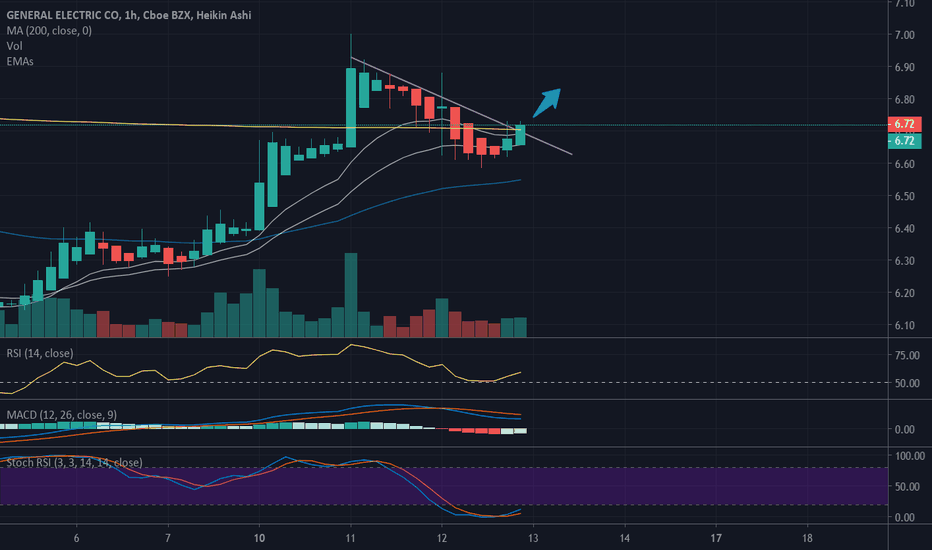Click the 6.60 price axis label

pyautogui.click(x=905, y=164)
